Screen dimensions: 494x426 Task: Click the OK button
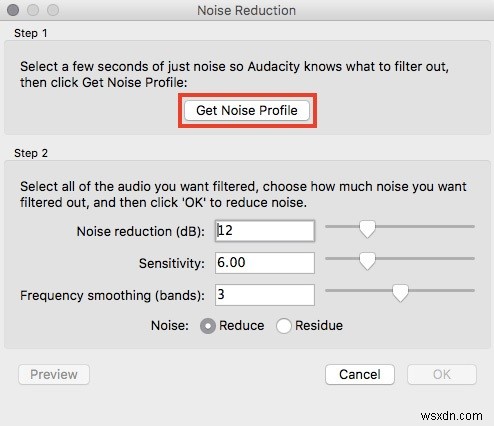pyautogui.click(x=442, y=374)
